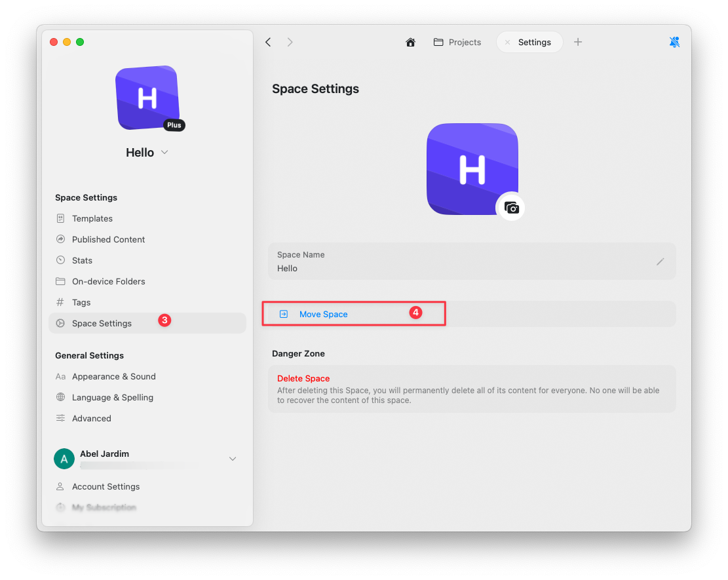Click the Plus badge on avatar
The image size is (728, 580).
tap(174, 125)
